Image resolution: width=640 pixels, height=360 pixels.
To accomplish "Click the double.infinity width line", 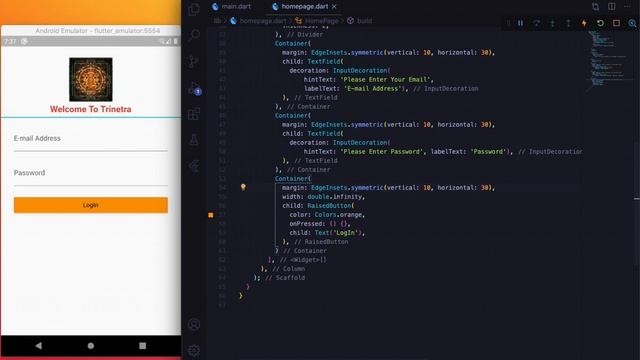I will [323, 197].
